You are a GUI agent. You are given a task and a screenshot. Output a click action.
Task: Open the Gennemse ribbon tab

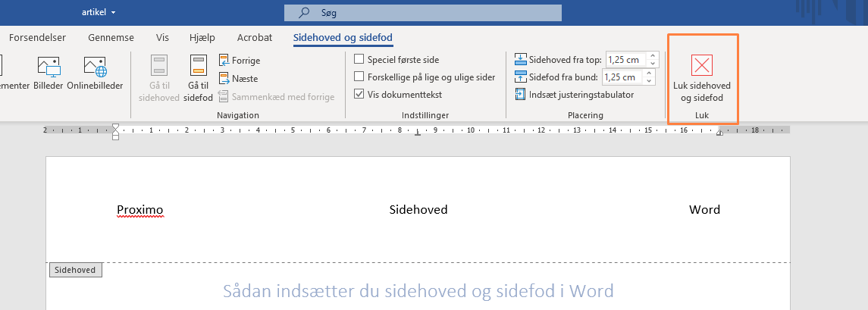pyautogui.click(x=111, y=37)
